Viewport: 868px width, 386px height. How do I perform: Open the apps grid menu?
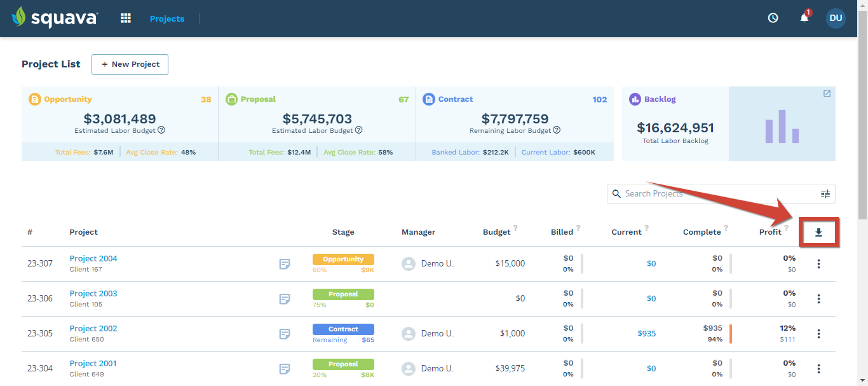point(125,18)
